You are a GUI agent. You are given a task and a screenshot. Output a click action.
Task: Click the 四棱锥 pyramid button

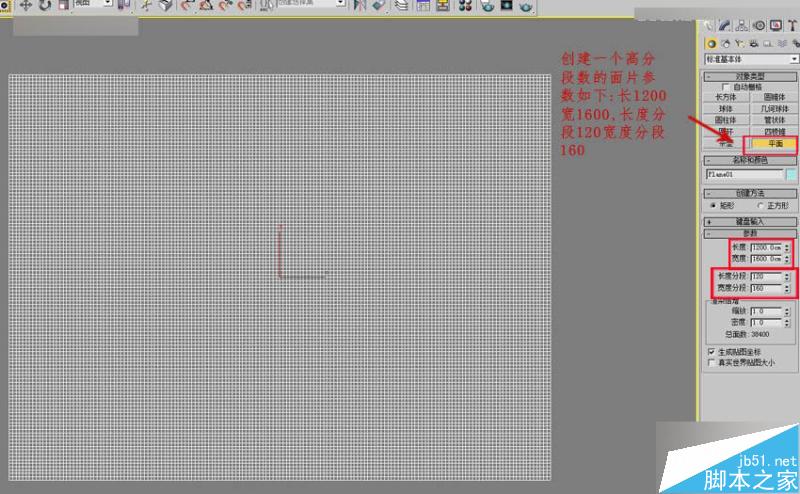click(x=774, y=132)
